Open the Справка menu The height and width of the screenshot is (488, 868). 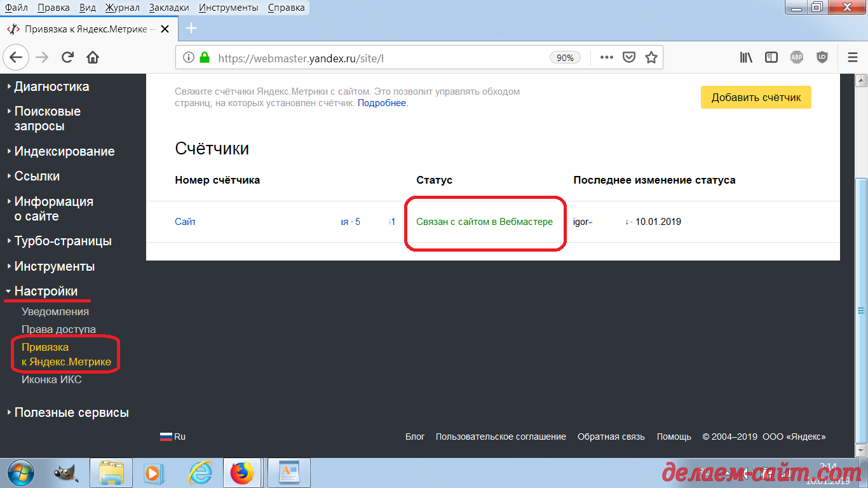[286, 8]
